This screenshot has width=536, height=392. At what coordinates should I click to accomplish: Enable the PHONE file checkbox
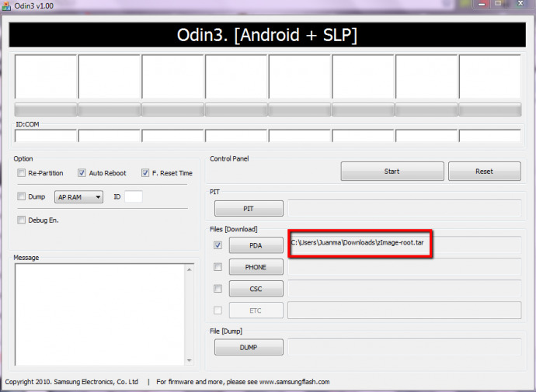tap(218, 267)
